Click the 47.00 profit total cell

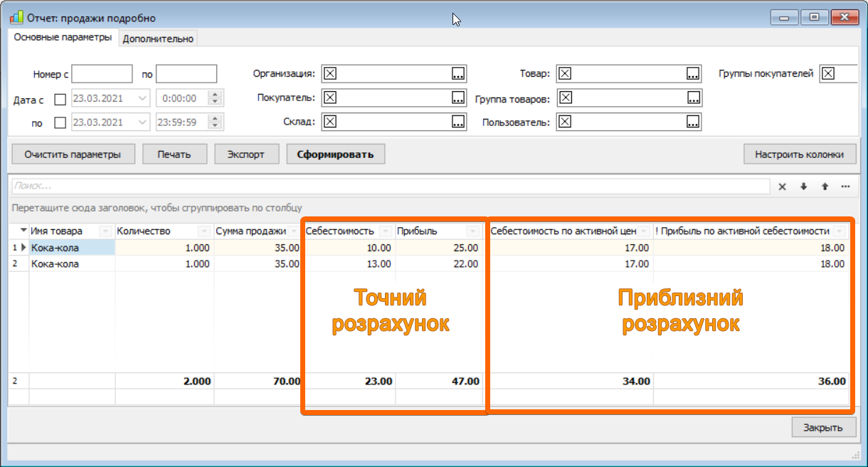click(438, 381)
